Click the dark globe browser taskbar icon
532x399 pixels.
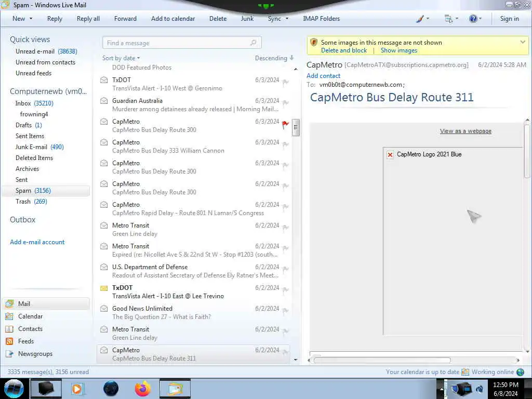click(x=111, y=389)
